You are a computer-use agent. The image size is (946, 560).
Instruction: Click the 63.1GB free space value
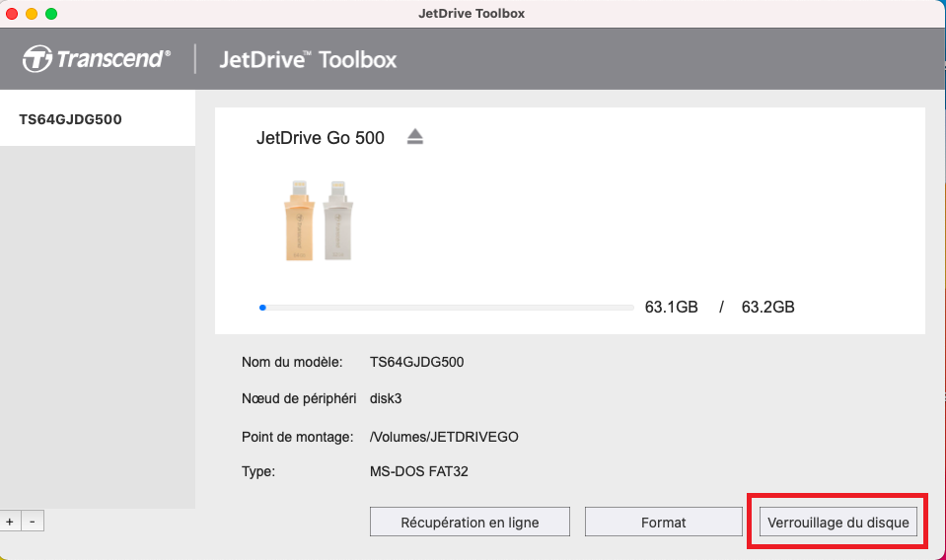(x=671, y=307)
